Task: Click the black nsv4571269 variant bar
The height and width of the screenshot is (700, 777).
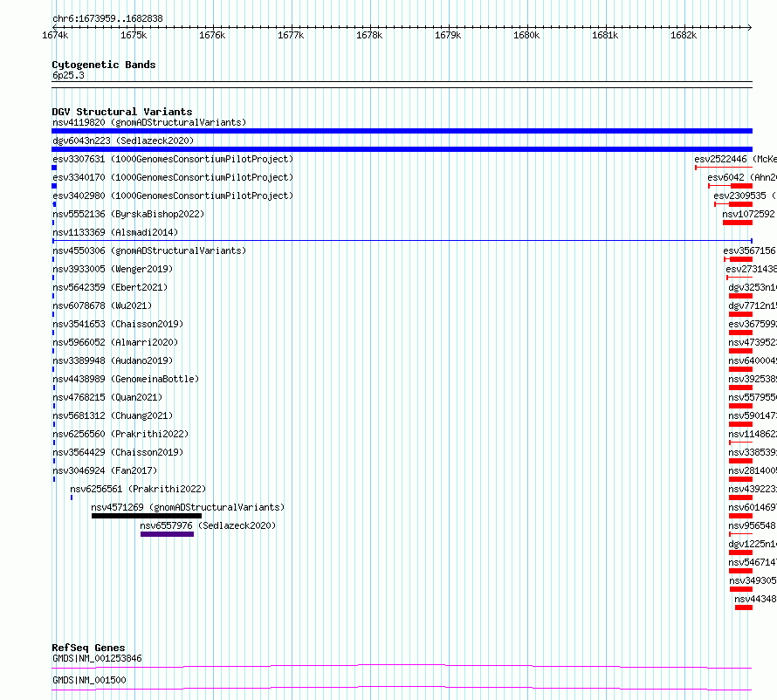Action: pos(147,516)
